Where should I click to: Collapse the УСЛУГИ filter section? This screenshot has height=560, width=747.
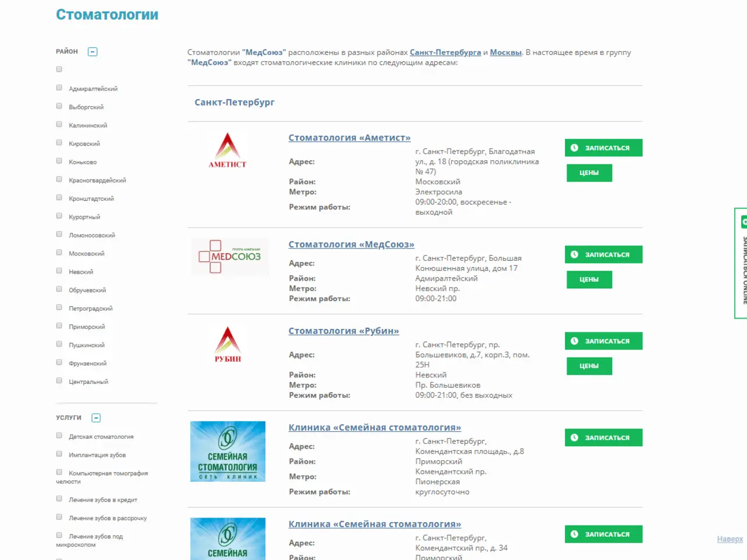[x=96, y=418]
